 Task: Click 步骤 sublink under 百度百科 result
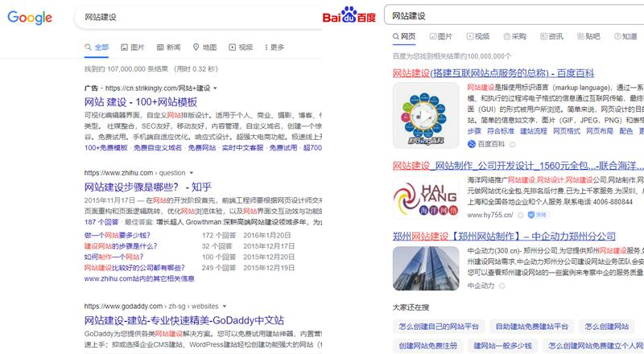(x=474, y=131)
